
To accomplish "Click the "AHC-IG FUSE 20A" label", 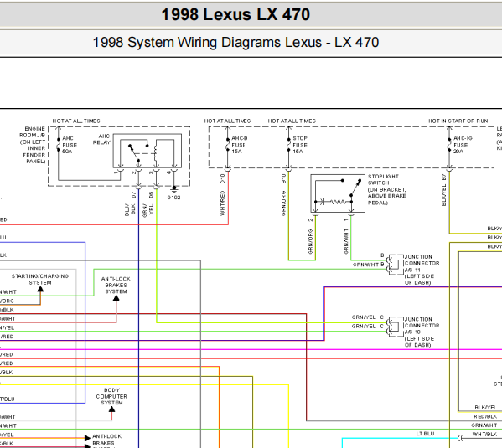I will click(463, 145).
